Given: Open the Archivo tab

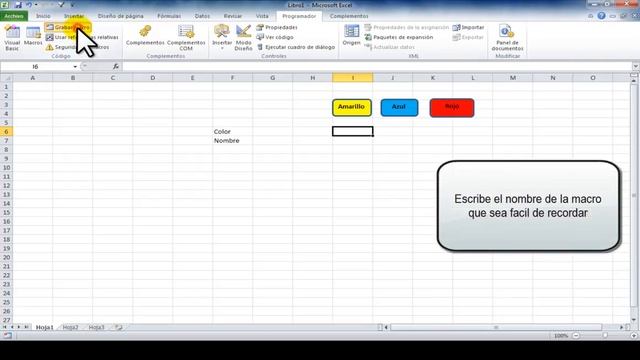Looking at the screenshot, I should [x=14, y=16].
